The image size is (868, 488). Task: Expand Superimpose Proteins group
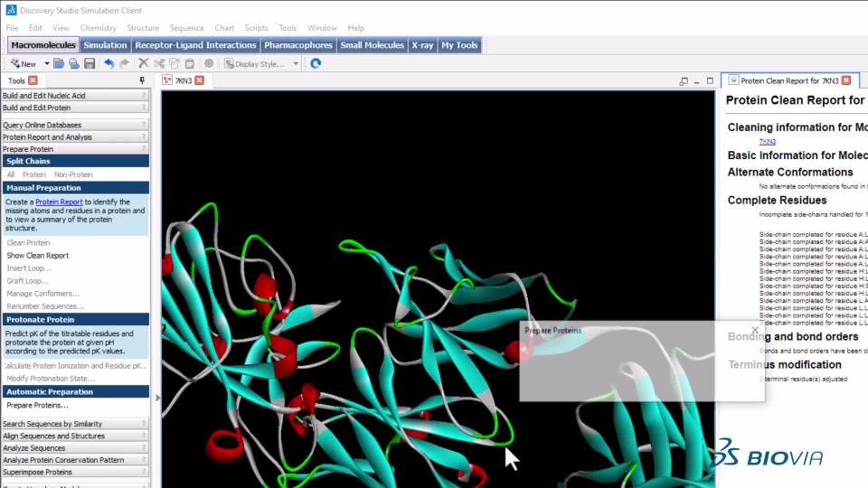pyautogui.click(x=75, y=473)
